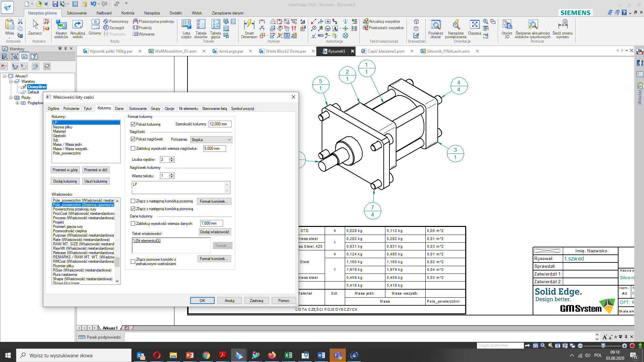
Task: Click the Dopasuj fit icon
Action: [475, 27]
